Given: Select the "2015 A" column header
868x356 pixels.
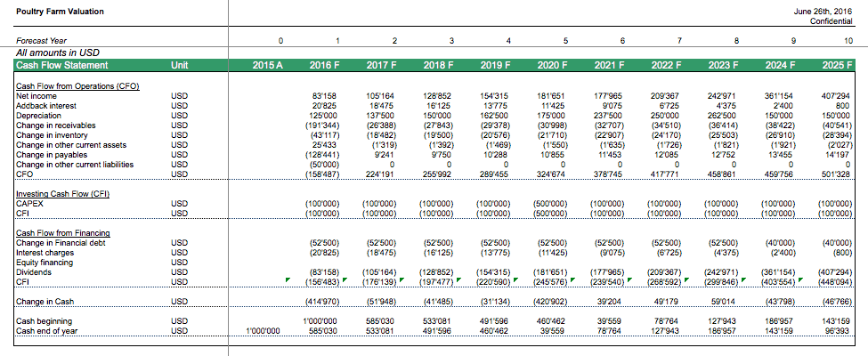Looking at the screenshot, I should [267, 65].
